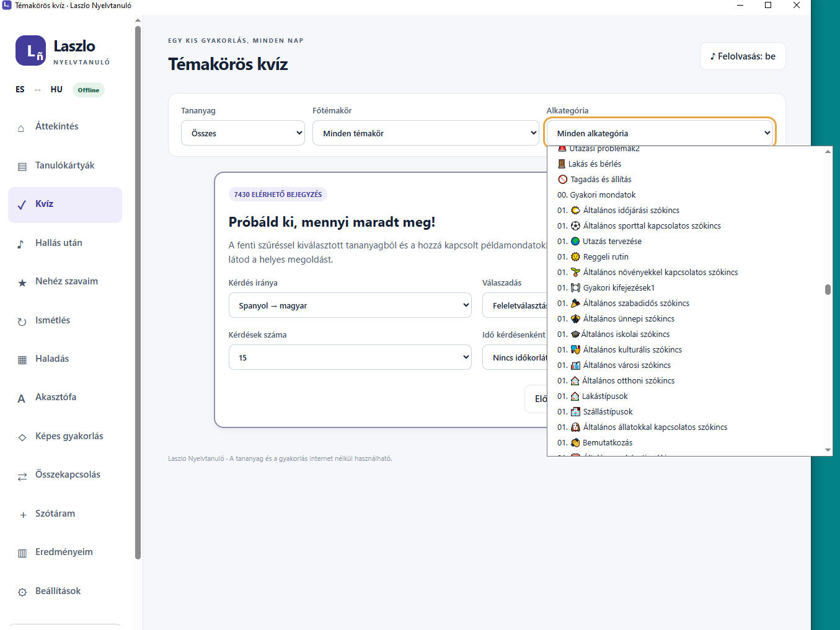This screenshot has height=630, width=840.
Task: Select Gyakori kifejezések1 option
Action: [686, 287]
